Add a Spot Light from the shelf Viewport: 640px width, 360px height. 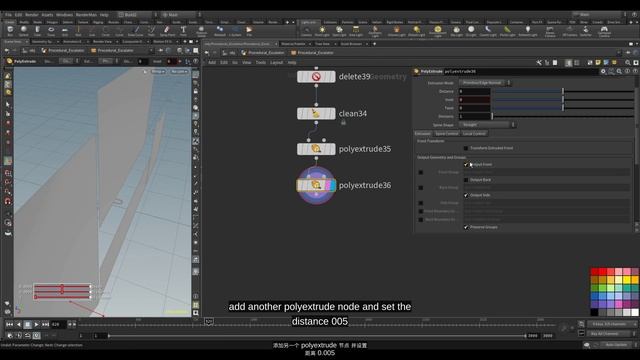[339, 31]
